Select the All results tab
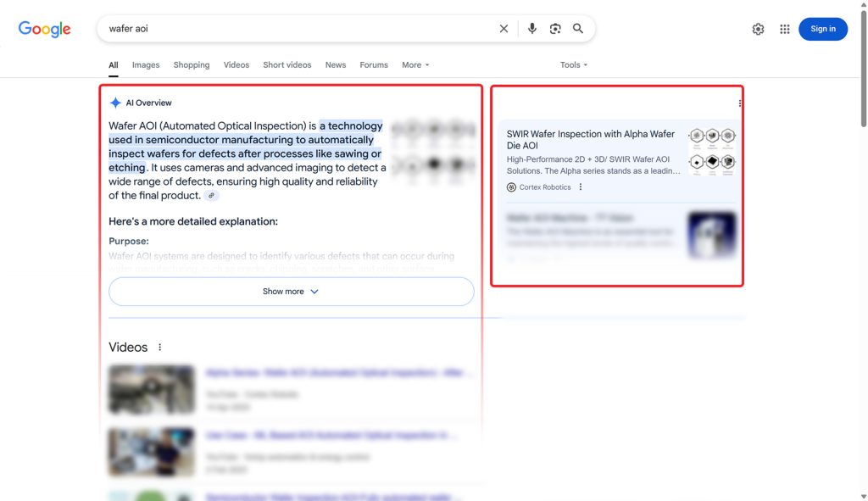The height and width of the screenshot is (501, 868). [x=114, y=64]
